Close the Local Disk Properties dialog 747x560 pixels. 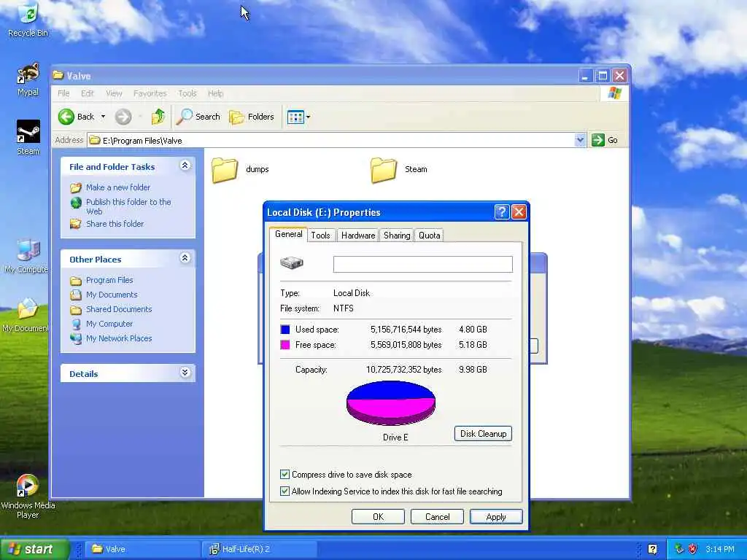[x=519, y=212]
